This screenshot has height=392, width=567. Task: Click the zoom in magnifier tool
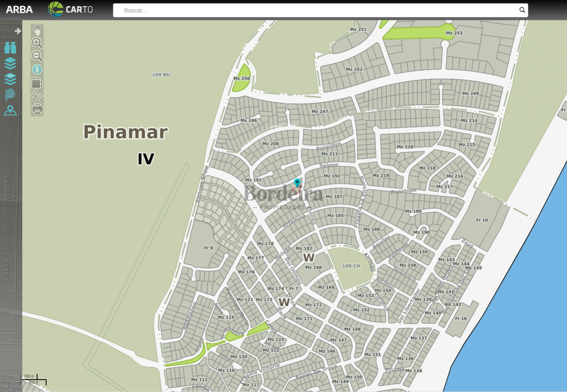37,43
